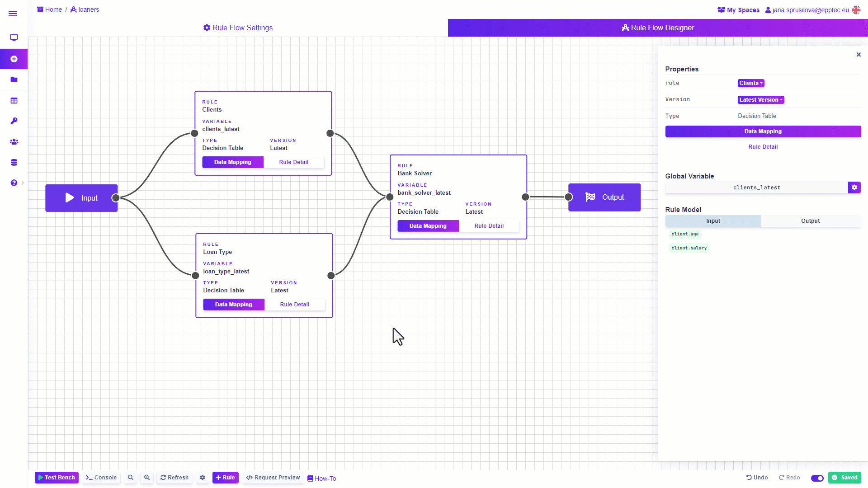Click Data Mapping on Bank Solver node
This screenshot has width=868, height=488.
[x=428, y=226]
